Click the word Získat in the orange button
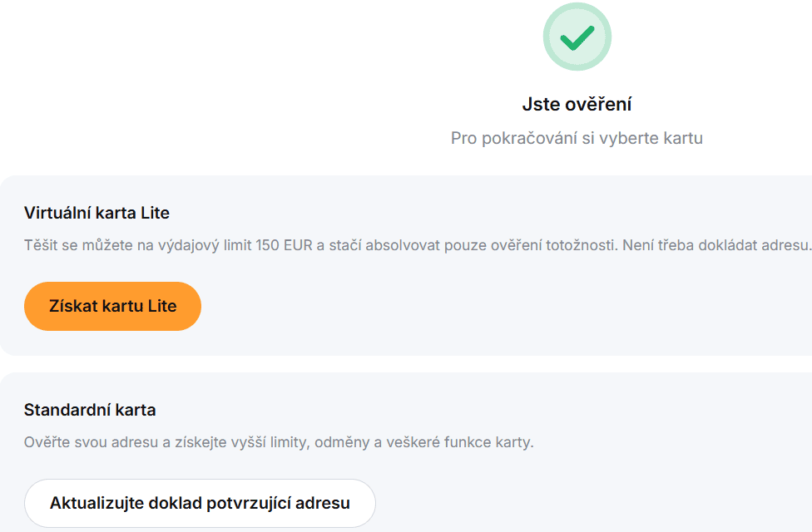The width and height of the screenshot is (812, 532). coord(73,306)
